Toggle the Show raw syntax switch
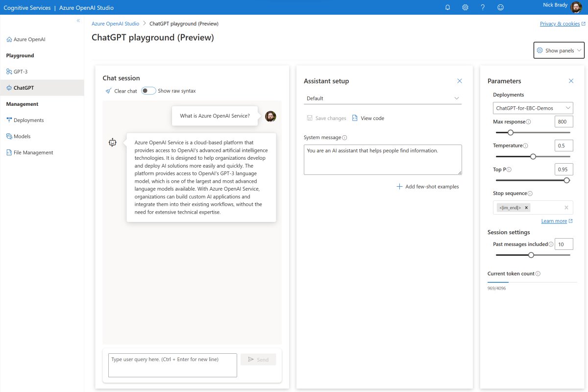The image size is (588, 392). 148,91
